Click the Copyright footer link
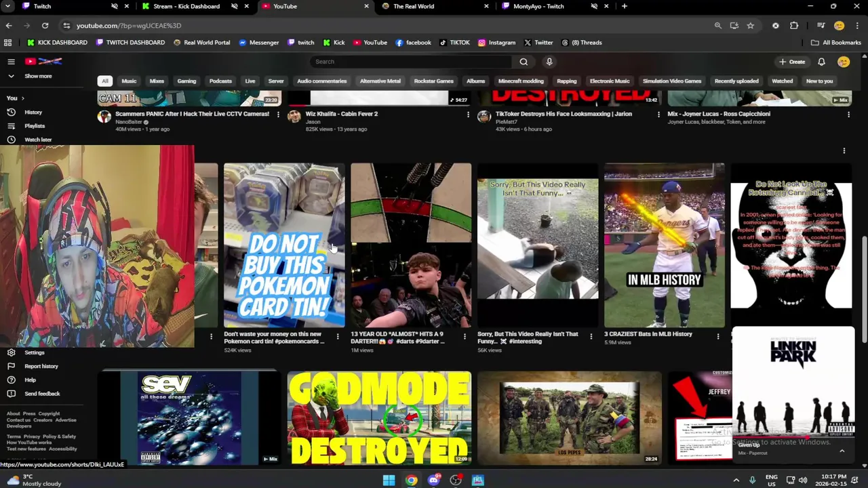Image resolution: width=868 pixels, height=488 pixels. pyautogui.click(x=49, y=413)
